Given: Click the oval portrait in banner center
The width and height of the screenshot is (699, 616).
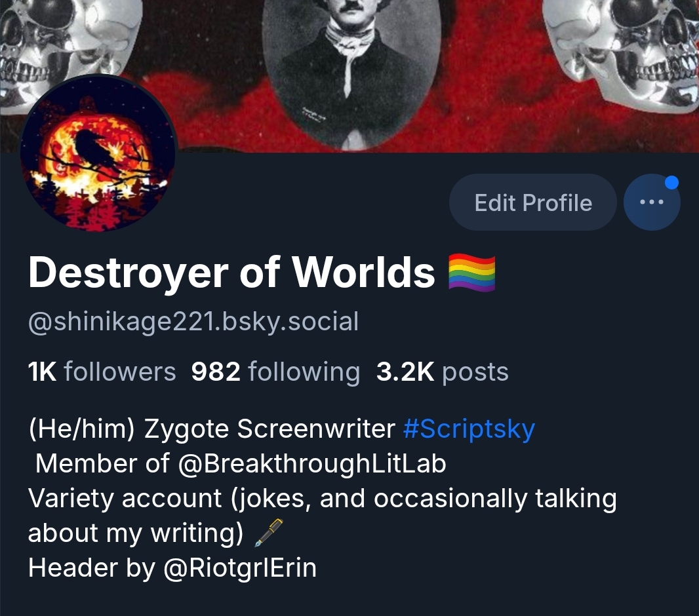Looking at the screenshot, I should coord(351,71).
